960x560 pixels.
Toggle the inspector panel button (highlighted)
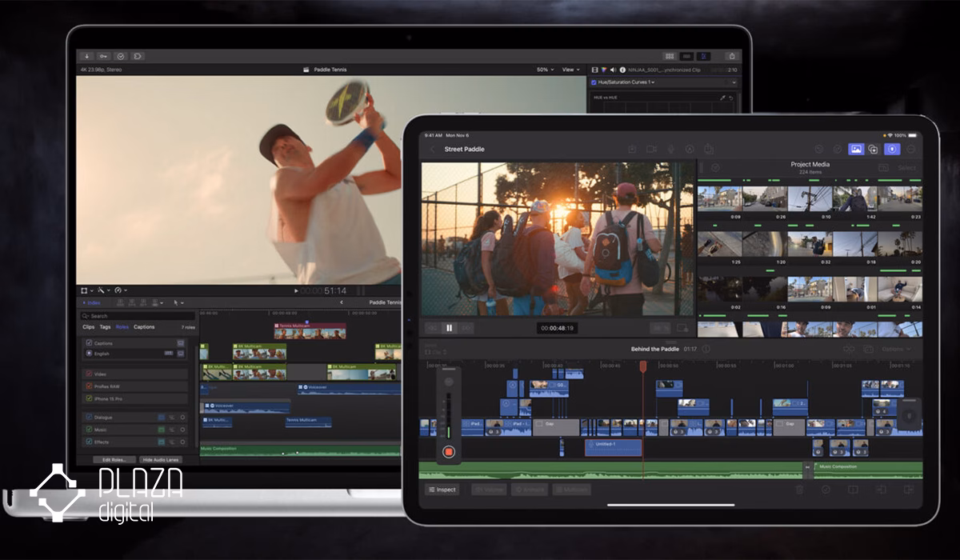click(x=703, y=56)
